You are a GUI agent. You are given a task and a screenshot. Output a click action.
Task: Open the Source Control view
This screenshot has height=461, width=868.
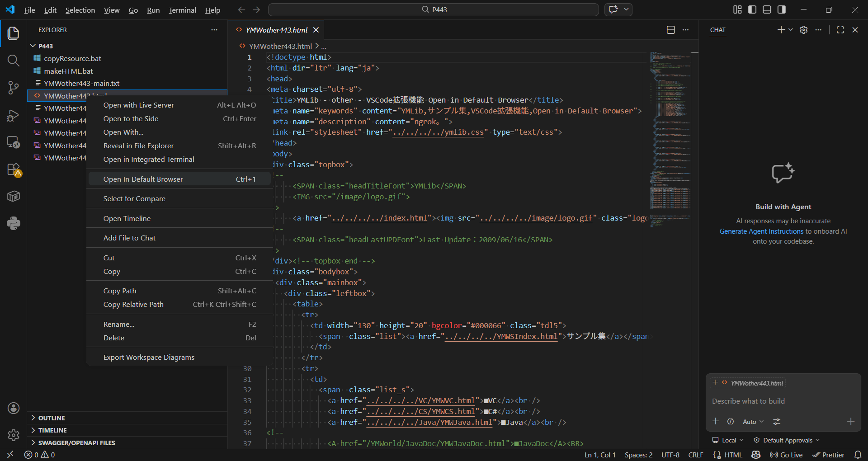click(x=13, y=88)
